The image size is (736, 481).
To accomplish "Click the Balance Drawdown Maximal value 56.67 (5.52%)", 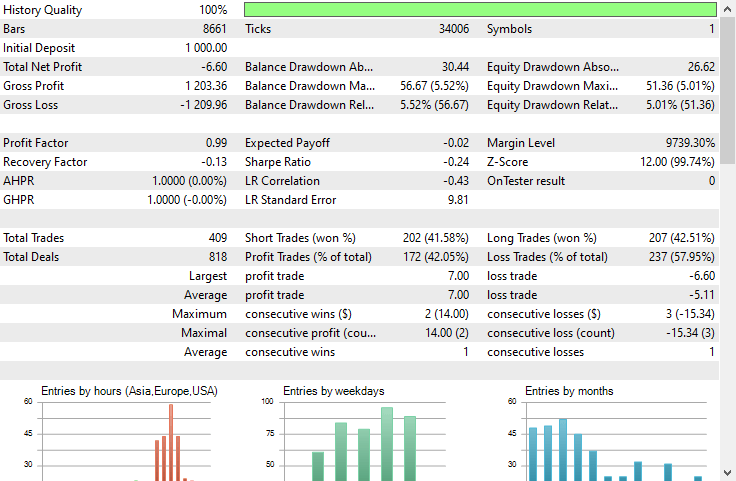I will click(434, 86).
